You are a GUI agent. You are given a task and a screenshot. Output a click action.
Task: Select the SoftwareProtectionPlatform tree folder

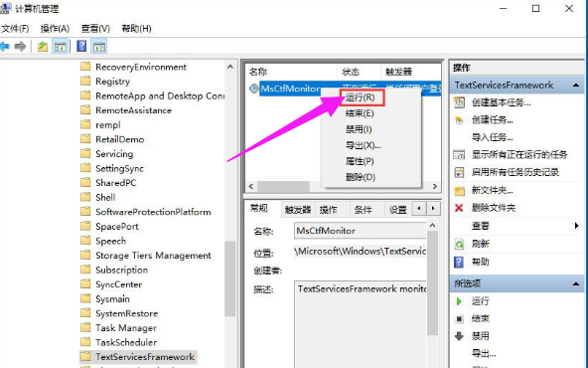pos(153,212)
